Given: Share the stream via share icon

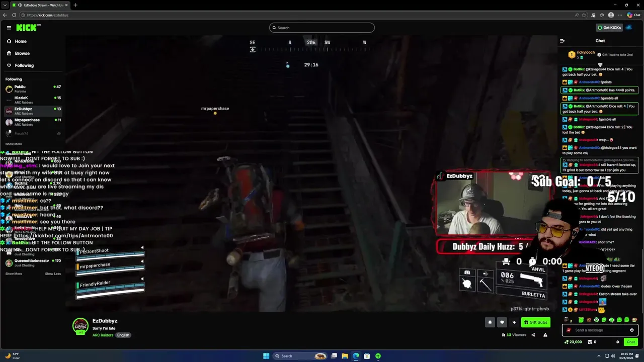Looking at the screenshot, I should point(533,335).
